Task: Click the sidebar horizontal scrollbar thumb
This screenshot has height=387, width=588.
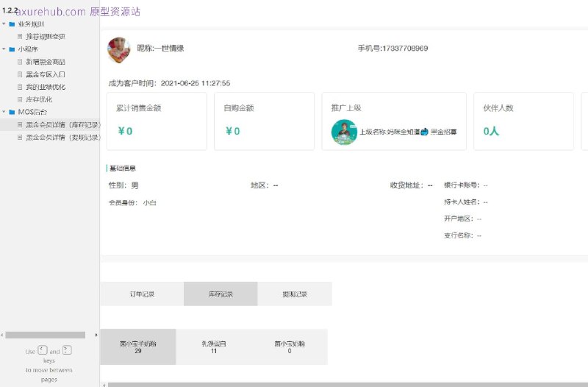Action: click(46, 335)
